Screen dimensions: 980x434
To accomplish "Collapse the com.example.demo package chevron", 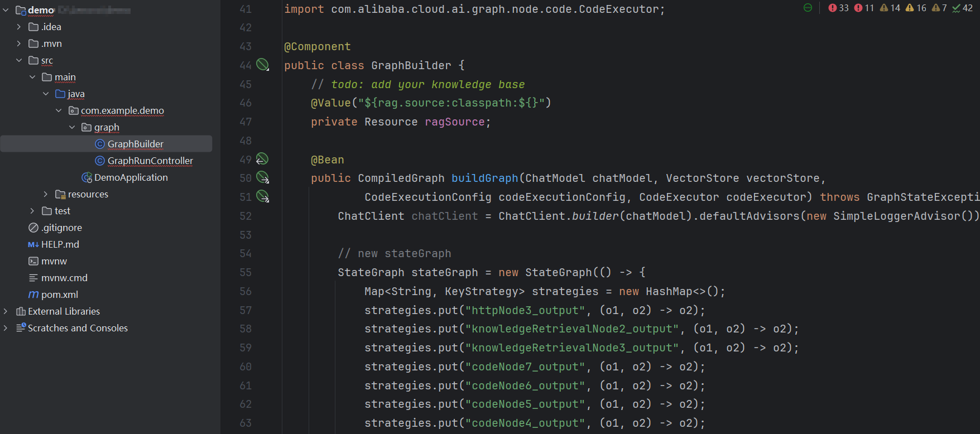I will tap(59, 110).
